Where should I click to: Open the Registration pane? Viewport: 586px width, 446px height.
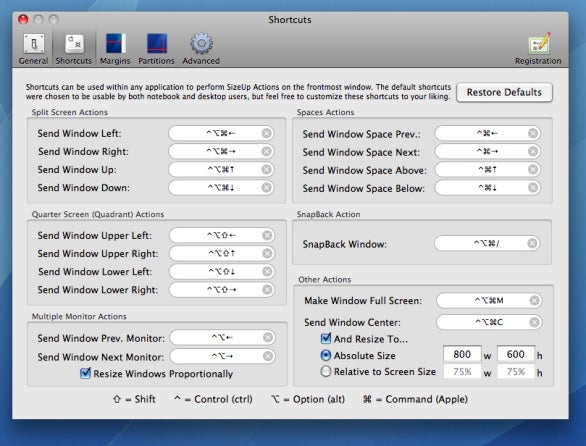(x=538, y=49)
